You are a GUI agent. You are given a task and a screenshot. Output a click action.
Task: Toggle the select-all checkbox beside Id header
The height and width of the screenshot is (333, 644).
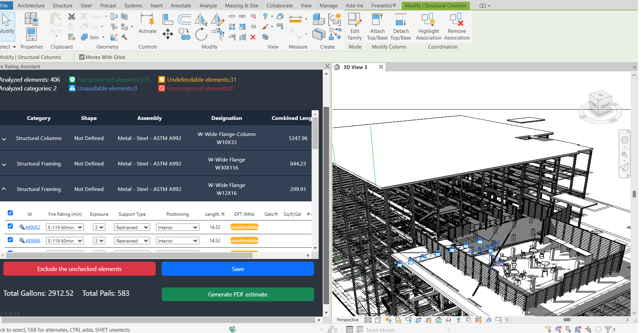click(x=10, y=213)
